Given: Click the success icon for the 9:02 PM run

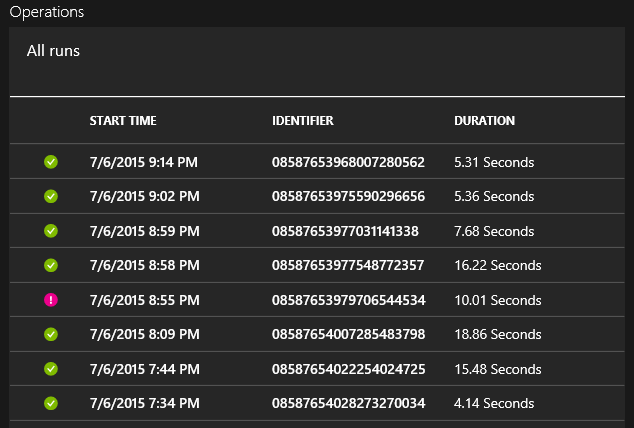Looking at the screenshot, I should pos(51,196).
